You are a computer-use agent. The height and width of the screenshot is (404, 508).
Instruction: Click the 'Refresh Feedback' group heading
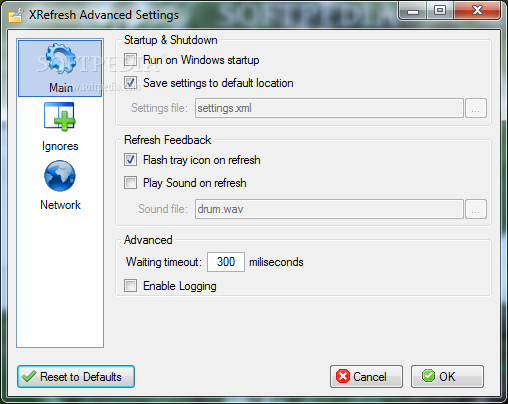pos(168,140)
